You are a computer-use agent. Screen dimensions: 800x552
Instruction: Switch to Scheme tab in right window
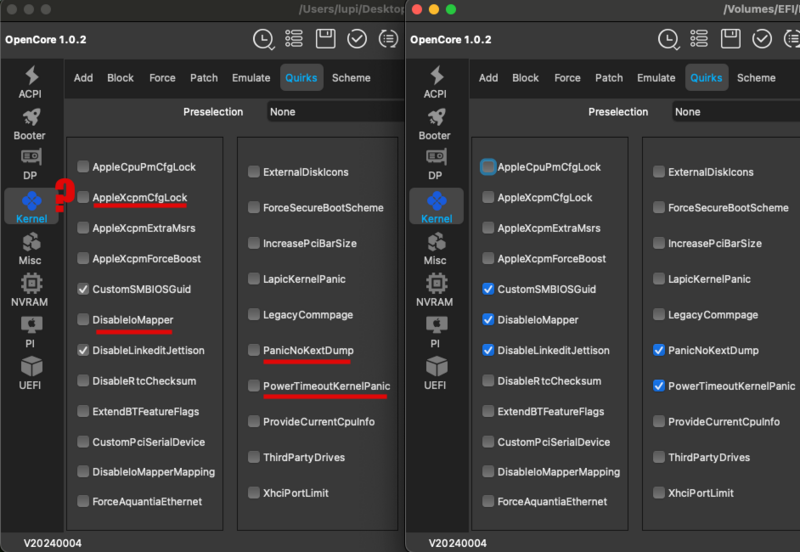(756, 78)
